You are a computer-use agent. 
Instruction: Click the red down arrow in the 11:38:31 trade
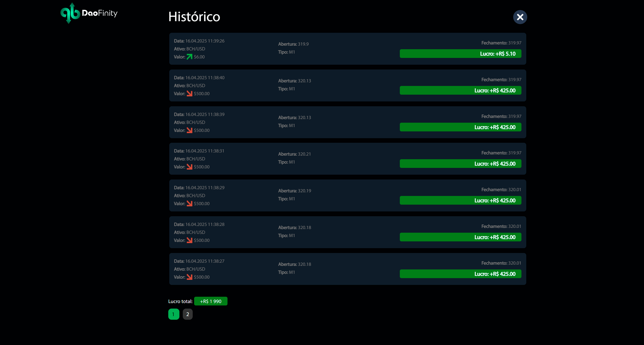tap(189, 167)
